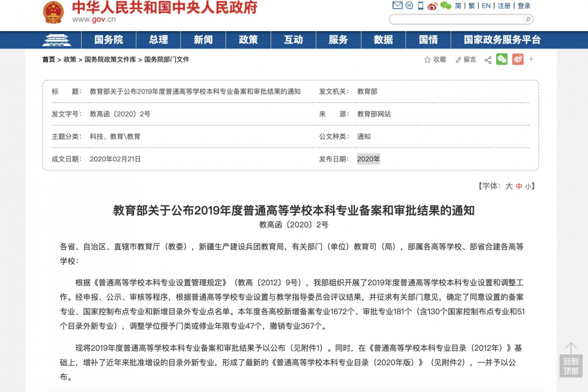This screenshot has width=588, height=392.
Task: Click the national emblem logo
Action: (x=53, y=13)
